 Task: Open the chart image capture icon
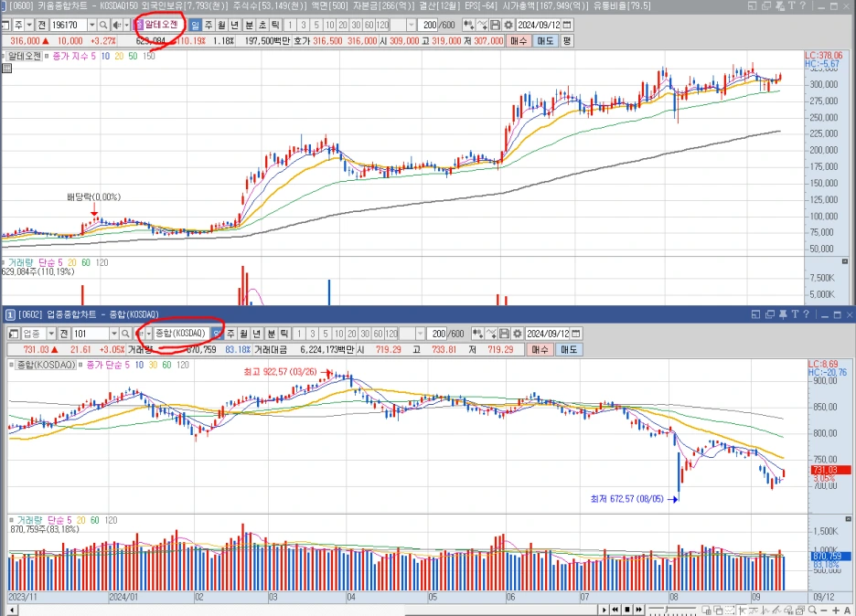[x=800, y=610]
